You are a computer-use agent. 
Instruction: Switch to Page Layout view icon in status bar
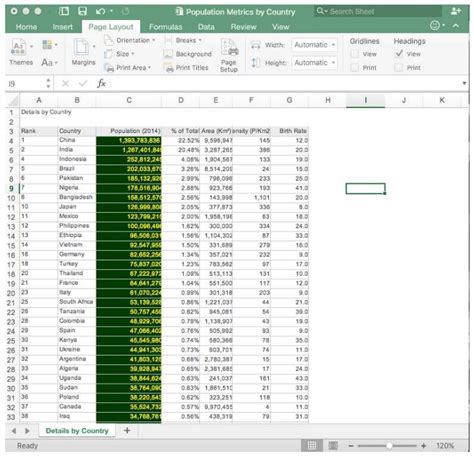(333, 446)
